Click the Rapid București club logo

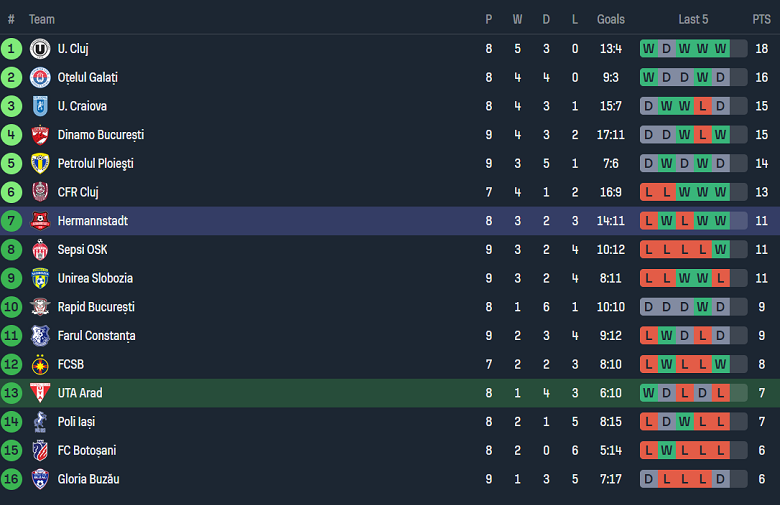[x=40, y=307]
